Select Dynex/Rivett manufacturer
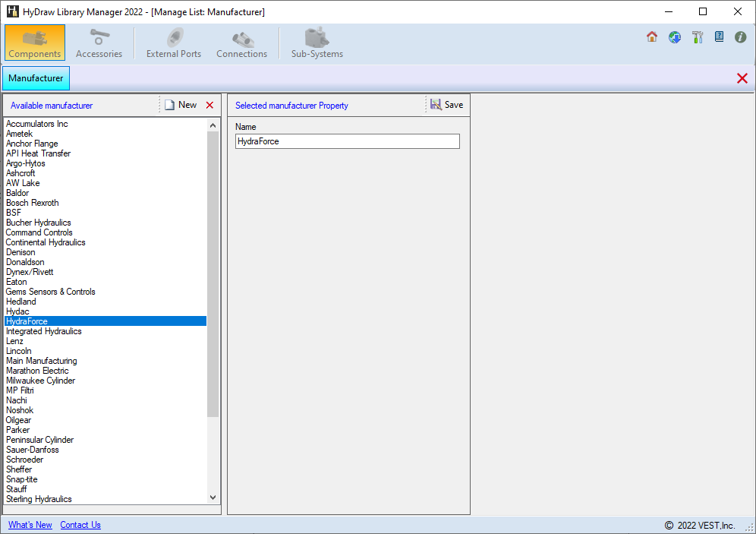 tap(106, 272)
